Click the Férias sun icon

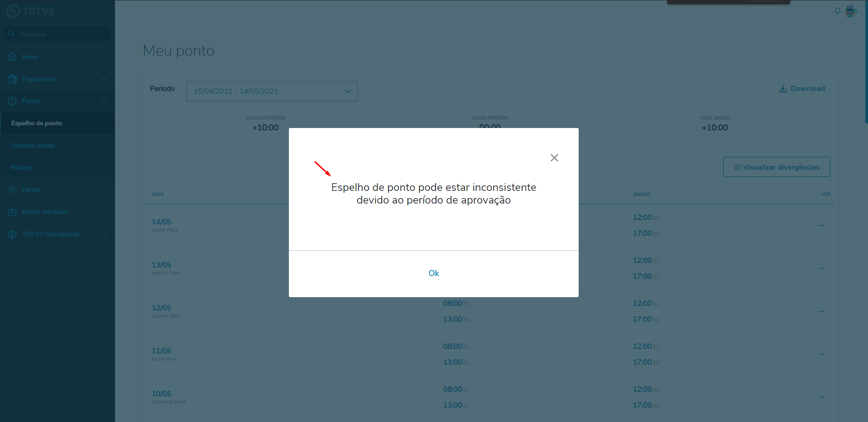(x=12, y=190)
